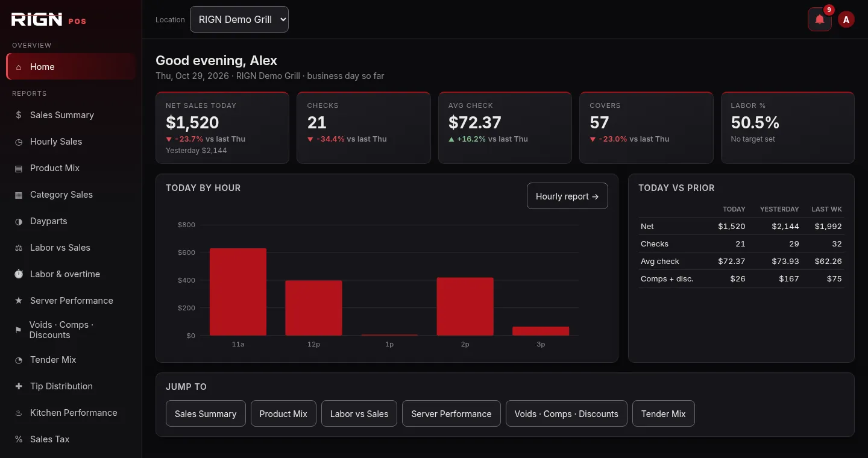Click the flag icon beside Voids Comps Discounts
The image size is (868, 458).
18,330
